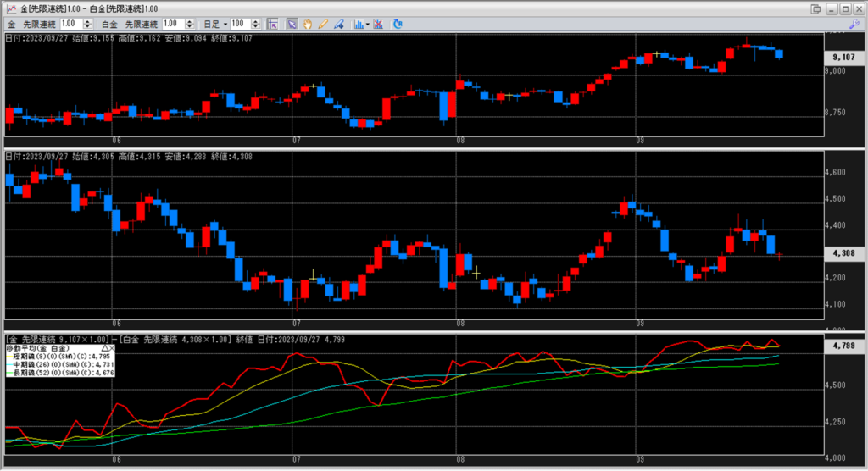The height and width of the screenshot is (471, 868).
Task: Click the blue marker edit tool
Action: [x=337, y=25]
